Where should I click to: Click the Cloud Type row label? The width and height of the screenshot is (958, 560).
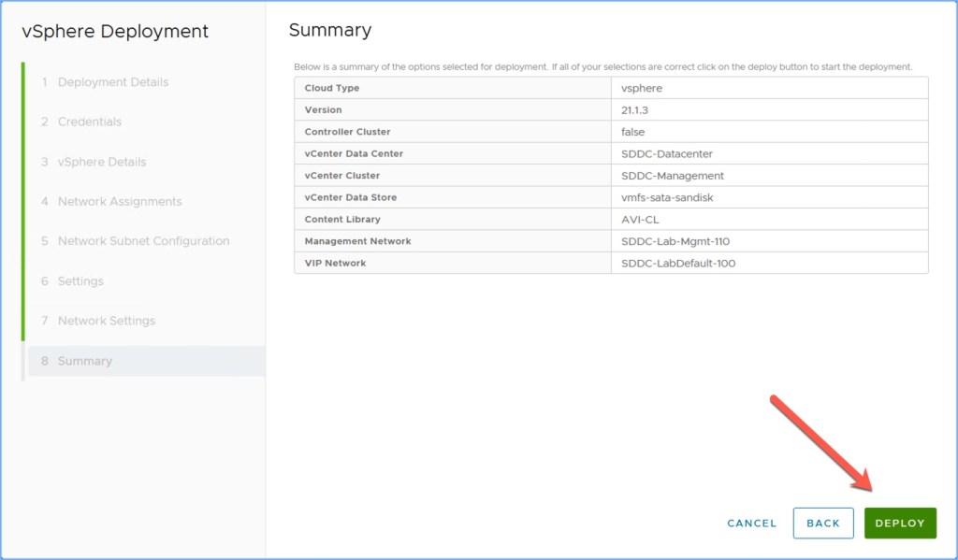[332, 88]
